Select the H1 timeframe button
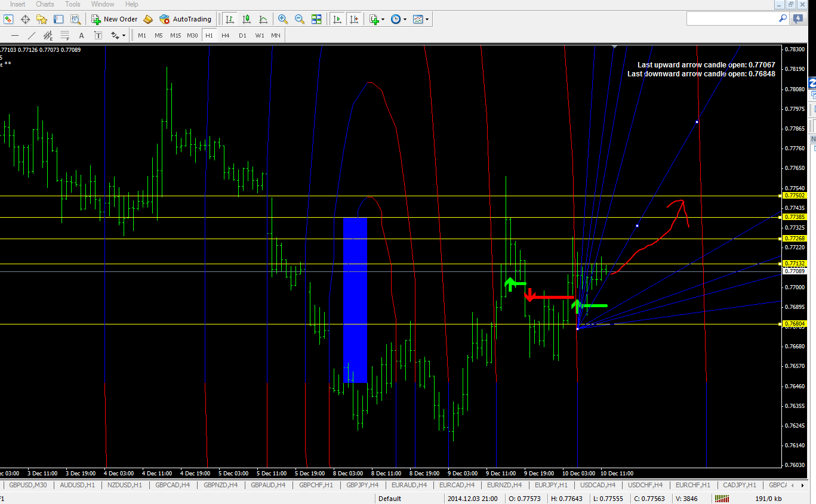The width and height of the screenshot is (816, 504). 209,35
